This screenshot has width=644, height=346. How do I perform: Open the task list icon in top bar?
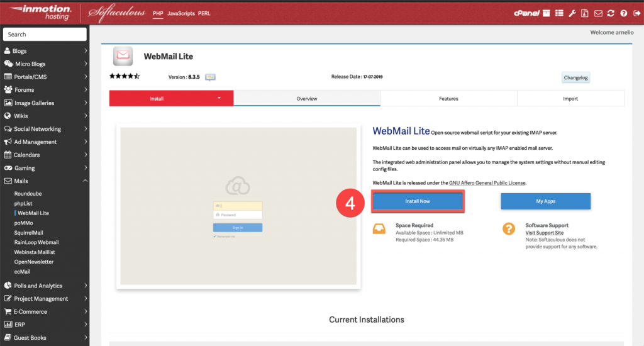click(559, 13)
